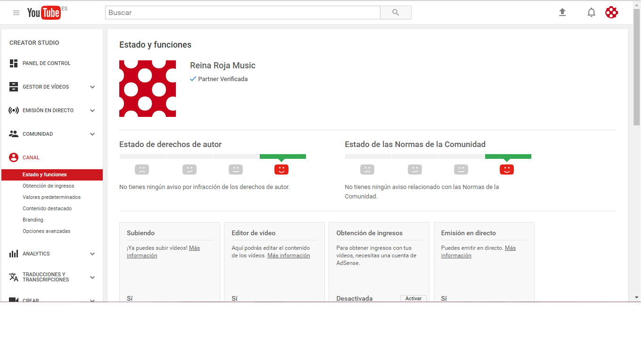Click the neutral face under derechos de autor
This screenshot has height=362, width=644.
[x=236, y=170]
